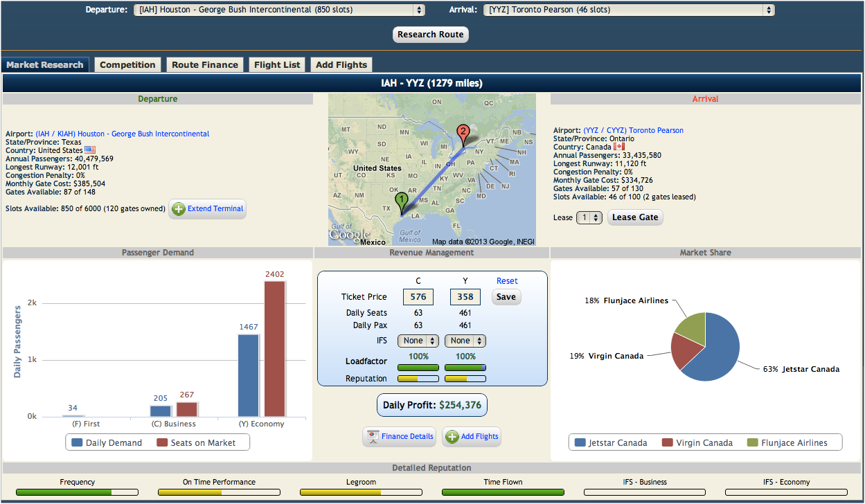
Task: Click the Finance Details presentation icon
Action: tap(373, 436)
